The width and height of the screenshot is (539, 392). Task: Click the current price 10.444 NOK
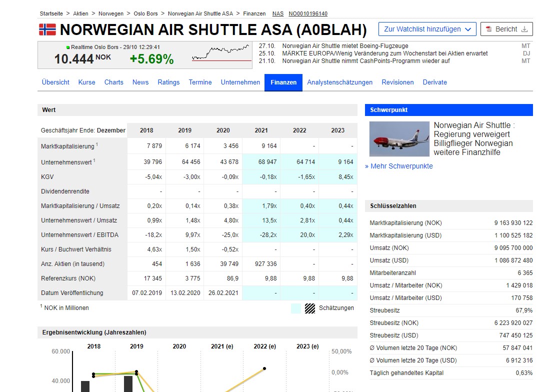(x=82, y=58)
